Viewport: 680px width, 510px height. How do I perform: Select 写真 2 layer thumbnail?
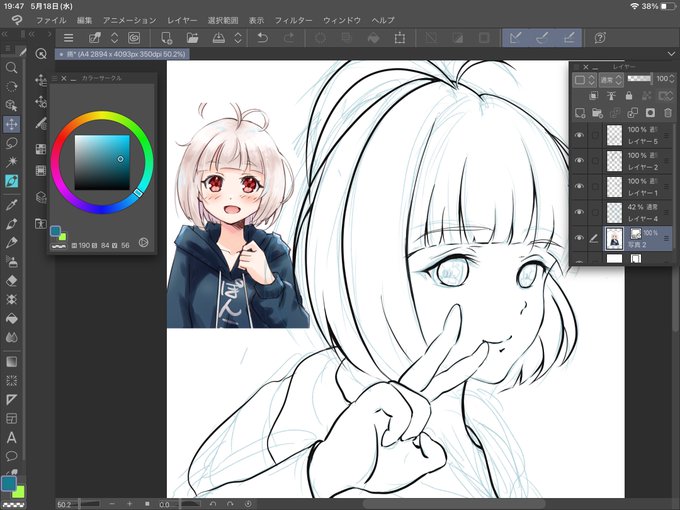pyautogui.click(x=614, y=239)
